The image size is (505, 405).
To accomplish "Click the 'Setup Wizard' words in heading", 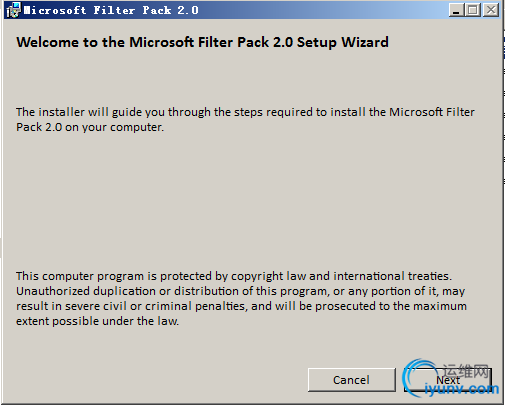I will click(x=343, y=42).
